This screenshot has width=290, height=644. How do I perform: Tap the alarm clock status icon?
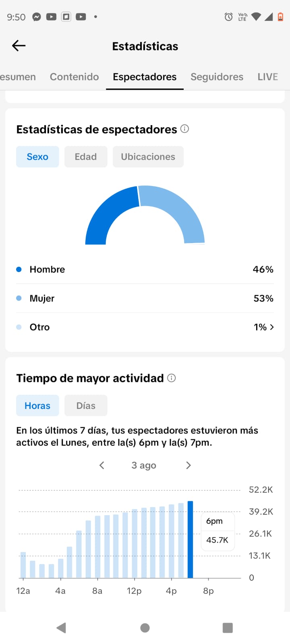pyautogui.click(x=228, y=17)
